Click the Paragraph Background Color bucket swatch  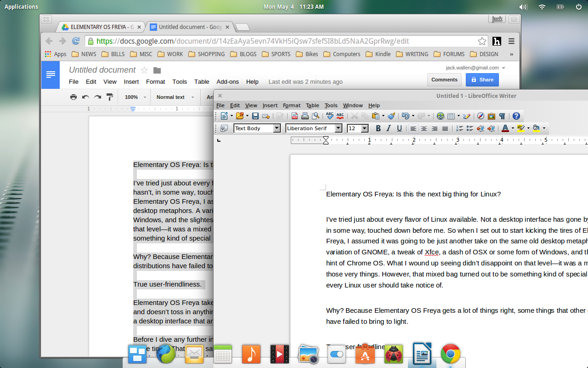coord(536,128)
